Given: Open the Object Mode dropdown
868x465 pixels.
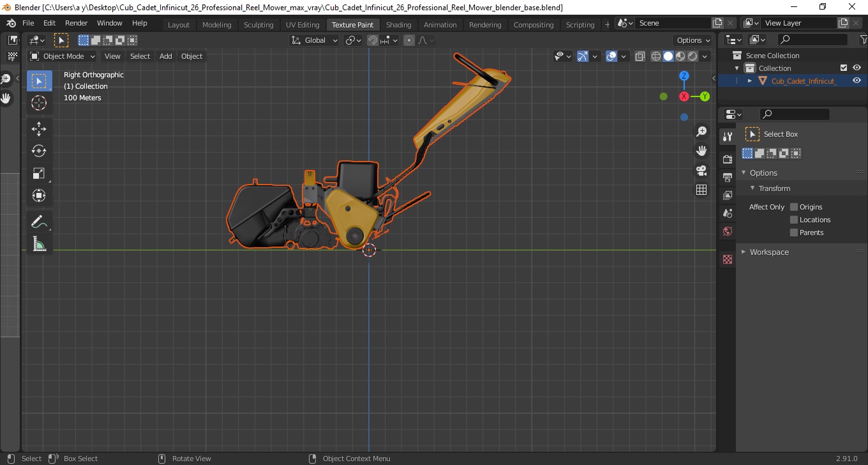Looking at the screenshot, I should point(63,56).
